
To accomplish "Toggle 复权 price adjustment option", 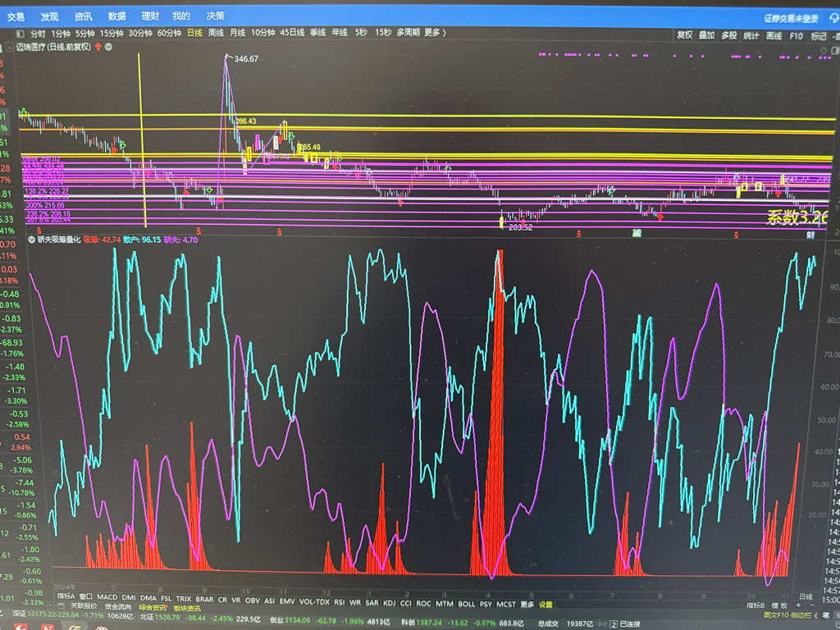I will point(685,35).
